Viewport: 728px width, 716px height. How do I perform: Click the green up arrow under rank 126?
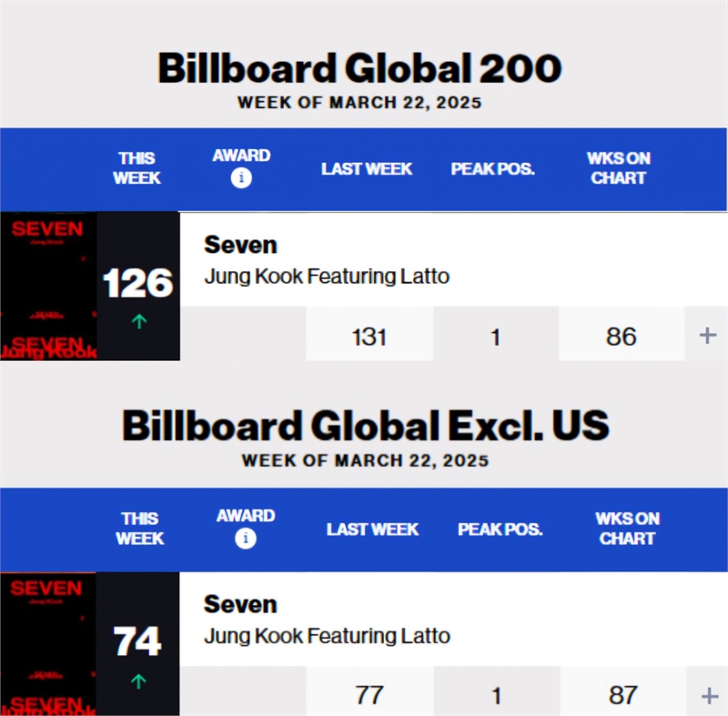coord(138,320)
